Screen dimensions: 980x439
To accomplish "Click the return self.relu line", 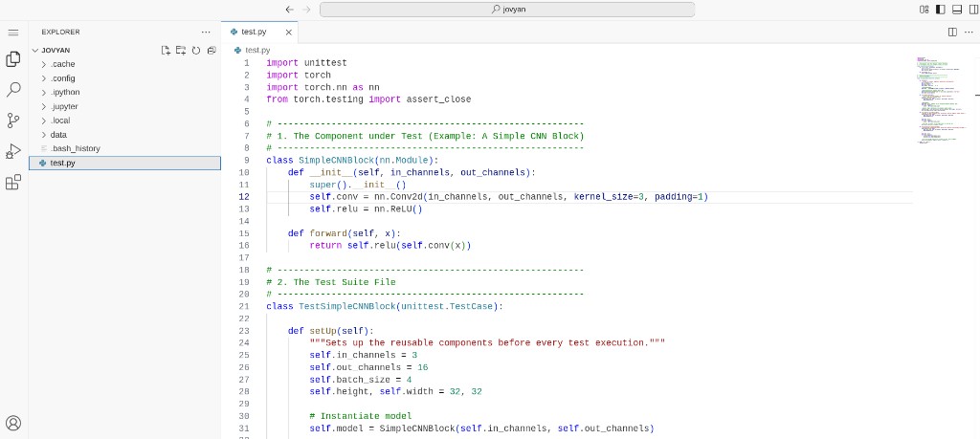I will tap(390, 246).
